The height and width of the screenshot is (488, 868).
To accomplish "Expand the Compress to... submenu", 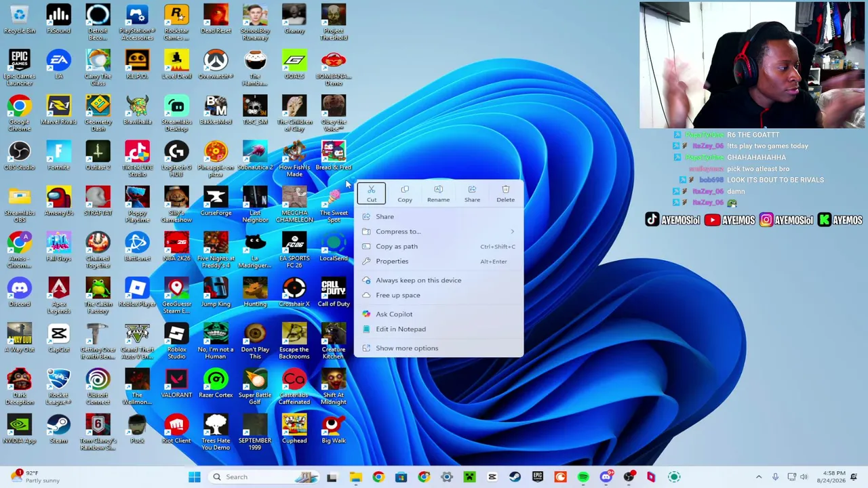I will click(439, 231).
